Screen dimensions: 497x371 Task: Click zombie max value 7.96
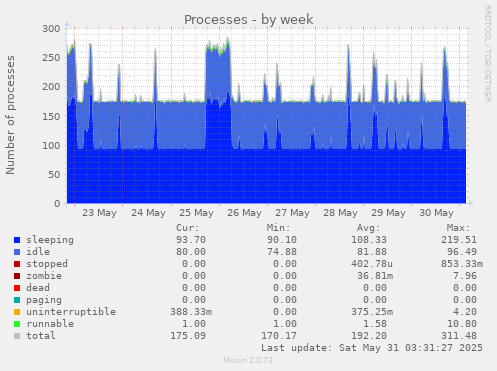[x=465, y=276]
